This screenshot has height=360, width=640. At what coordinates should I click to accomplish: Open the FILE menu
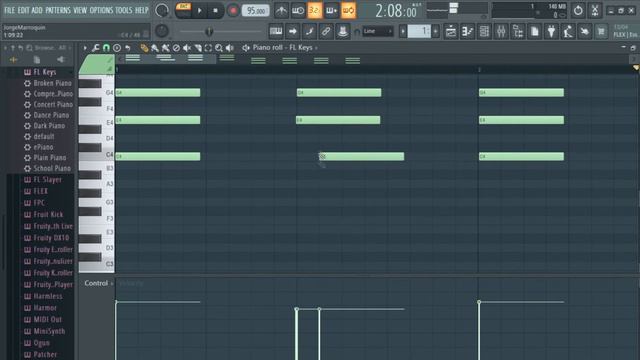[9, 10]
